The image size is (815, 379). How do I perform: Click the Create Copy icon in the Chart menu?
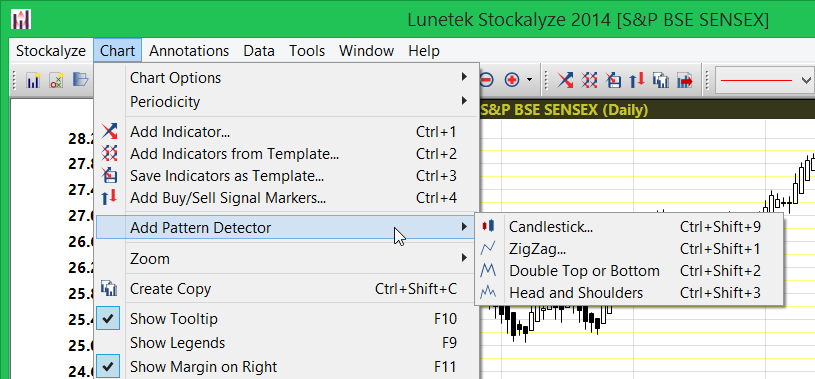110,289
